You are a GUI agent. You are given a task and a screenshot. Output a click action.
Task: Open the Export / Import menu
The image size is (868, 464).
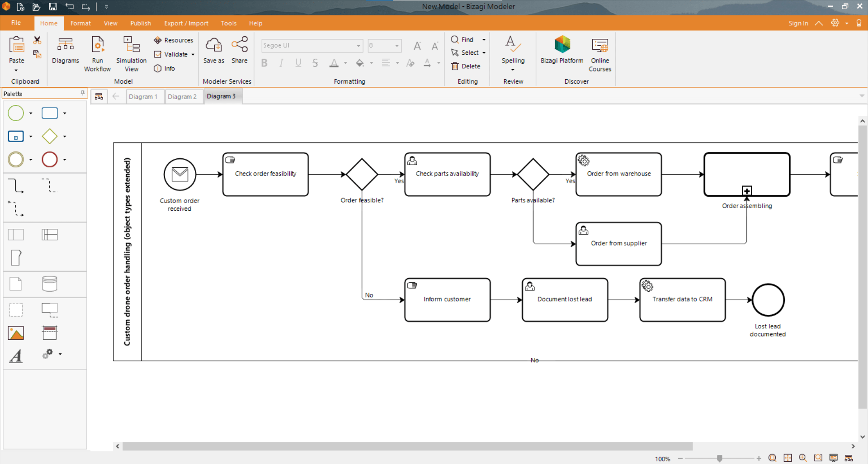click(186, 23)
